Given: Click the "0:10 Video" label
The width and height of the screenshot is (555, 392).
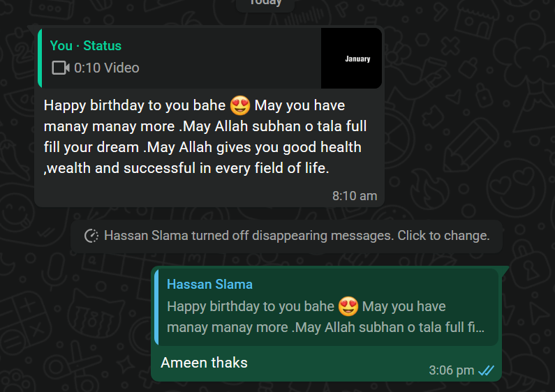Looking at the screenshot, I should 106,68.
